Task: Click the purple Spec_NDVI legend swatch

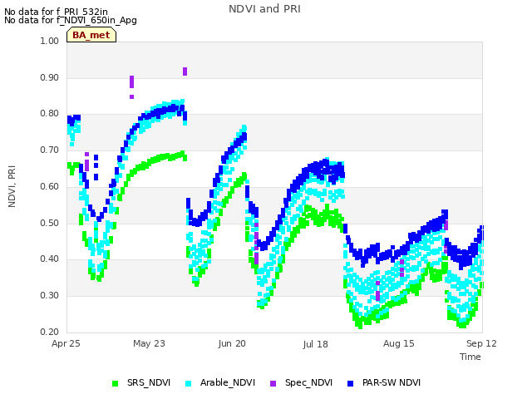Action: click(273, 383)
